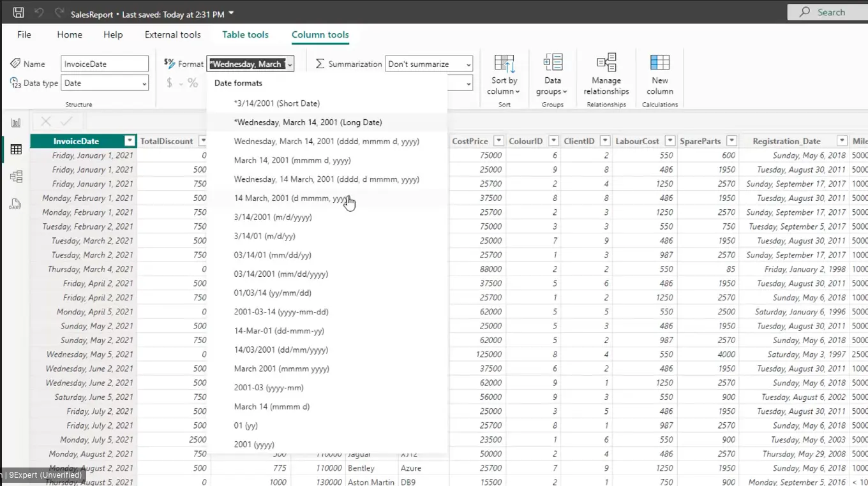This screenshot has width=868, height=486.
Task: Switch to the Table tools tab
Action: point(245,34)
